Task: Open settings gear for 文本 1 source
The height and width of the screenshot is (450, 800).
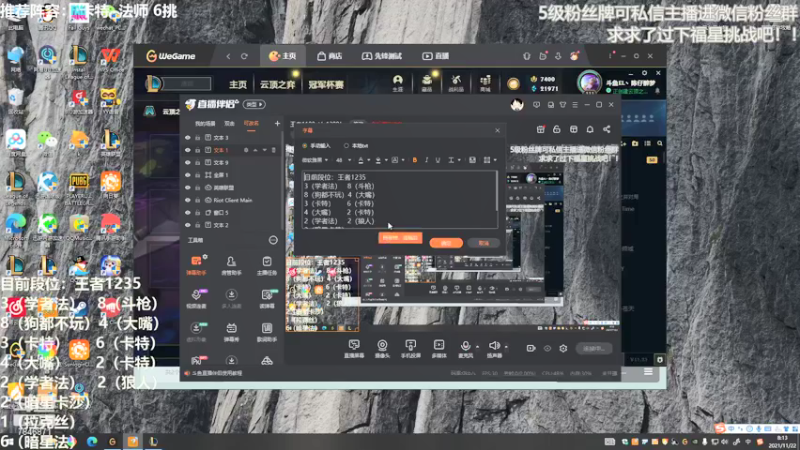Action: click(x=246, y=150)
